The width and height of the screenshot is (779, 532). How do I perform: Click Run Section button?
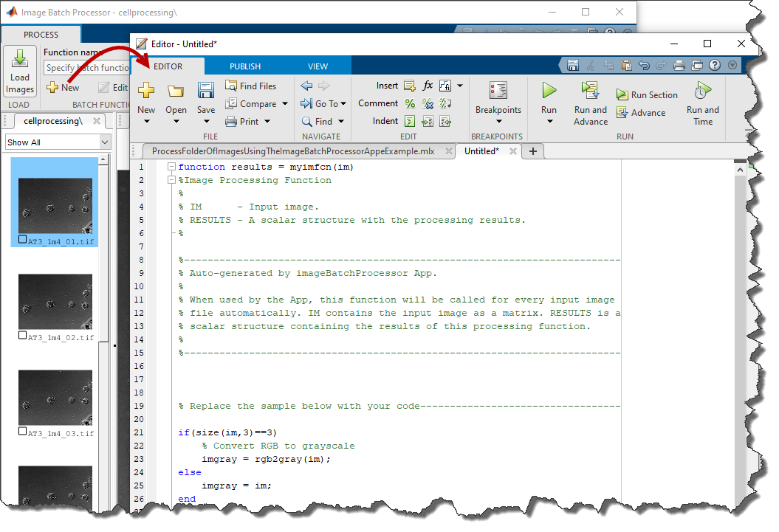(647, 94)
